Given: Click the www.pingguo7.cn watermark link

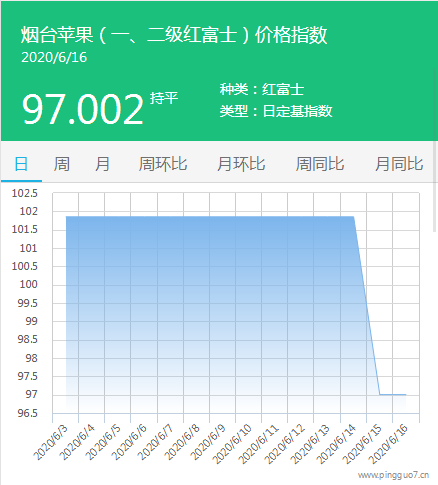Looking at the screenshot, I should [x=393, y=475].
